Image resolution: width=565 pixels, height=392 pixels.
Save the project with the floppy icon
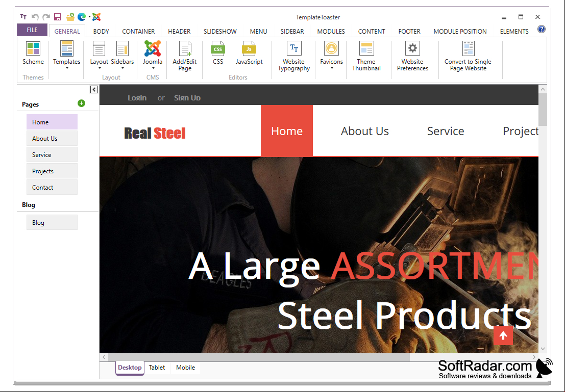(58, 16)
